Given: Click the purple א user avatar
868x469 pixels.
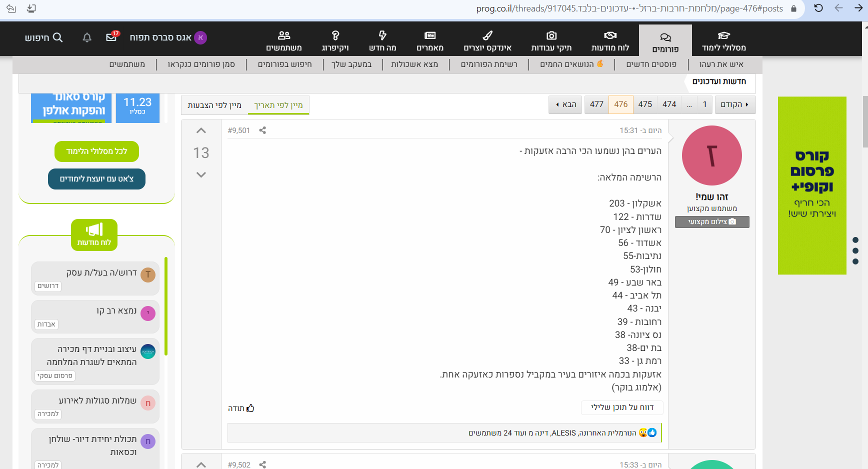Looking at the screenshot, I should click(x=200, y=37).
